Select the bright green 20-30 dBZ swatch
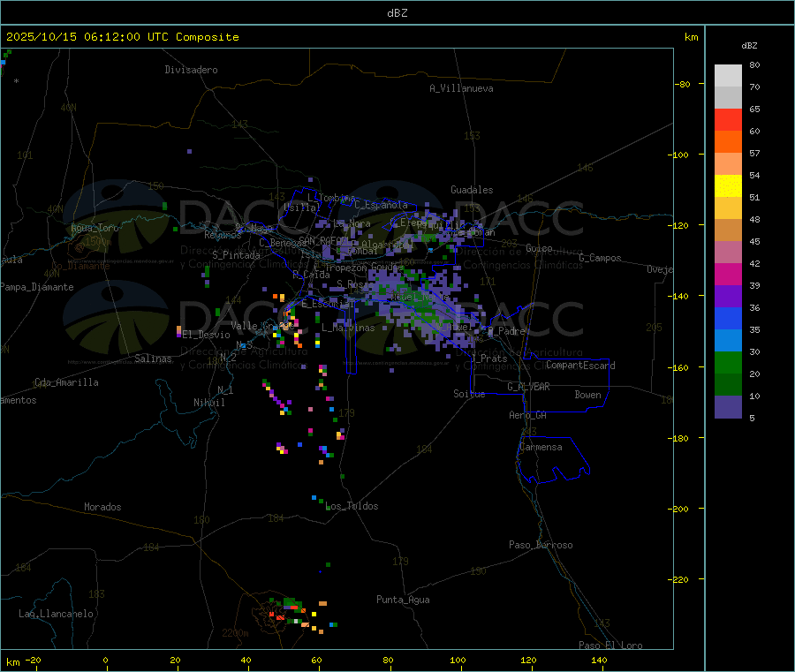795x672 pixels. [728, 362]
